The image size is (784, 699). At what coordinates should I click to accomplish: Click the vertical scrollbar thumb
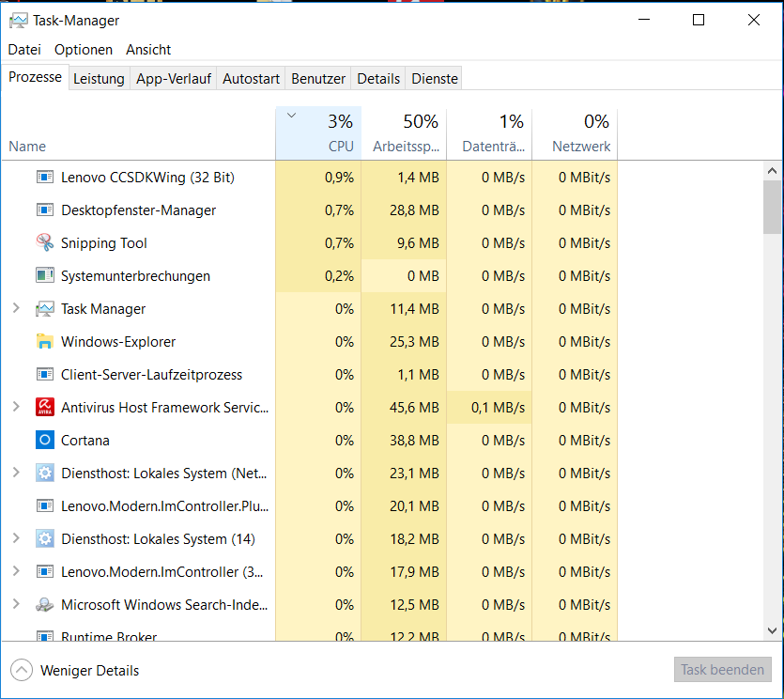772,207
